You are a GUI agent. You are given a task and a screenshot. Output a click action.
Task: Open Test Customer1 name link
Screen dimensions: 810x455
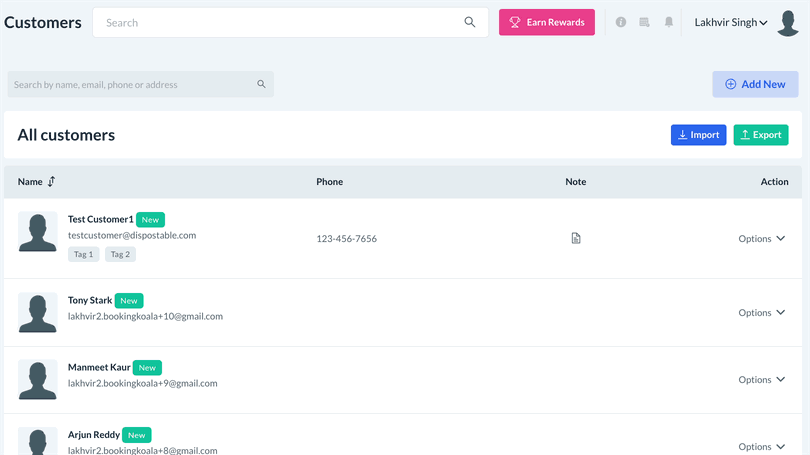point(101,219)
